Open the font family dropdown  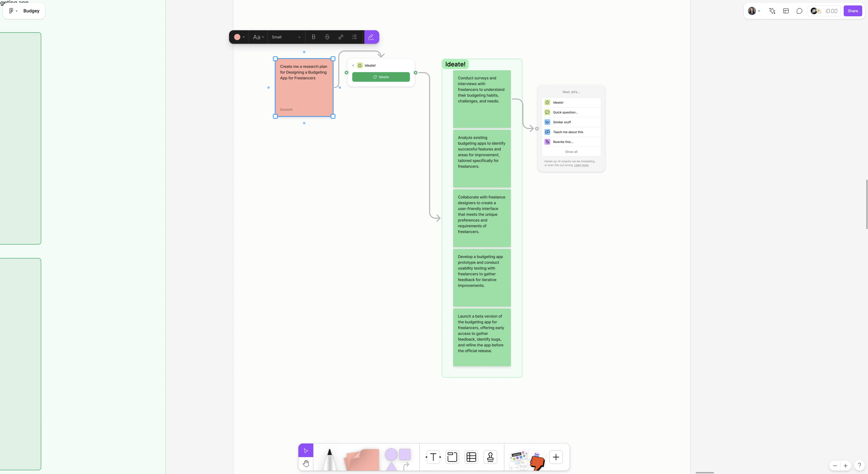tap(258, 37)
